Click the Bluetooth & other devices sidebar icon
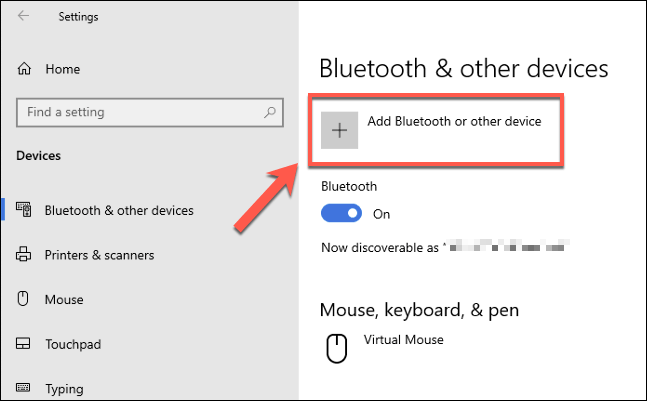The width and height of the screenshot is (647, 401). [x=25, y=210]
